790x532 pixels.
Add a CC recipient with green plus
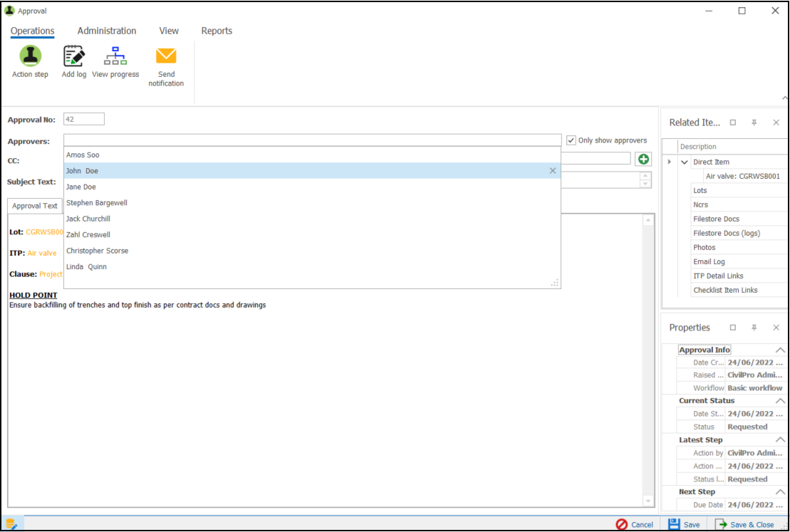coord(643,160)
